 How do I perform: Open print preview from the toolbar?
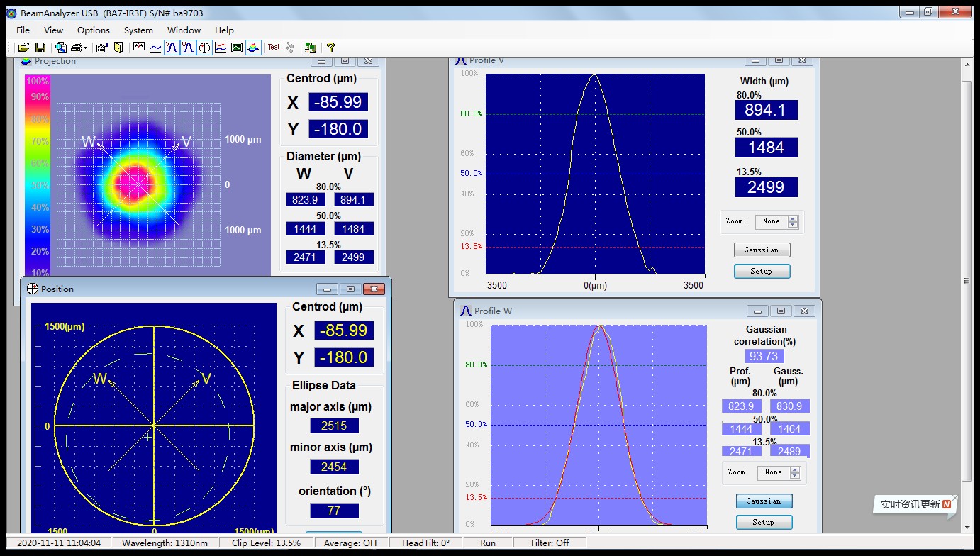(x=61, y=48)
